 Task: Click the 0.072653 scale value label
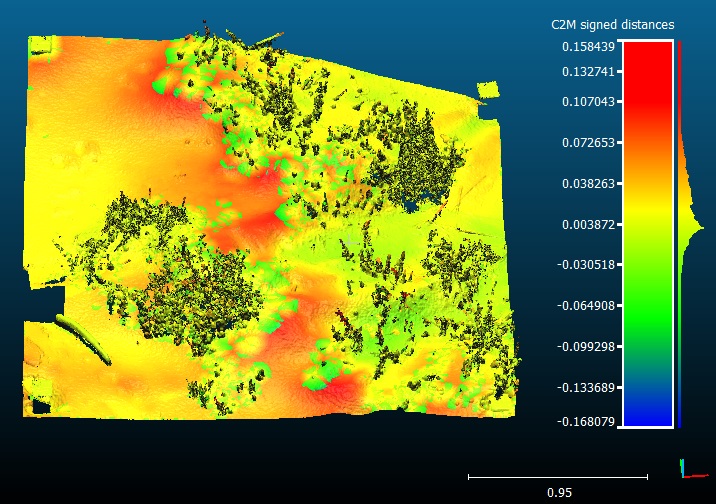[588, 143]
